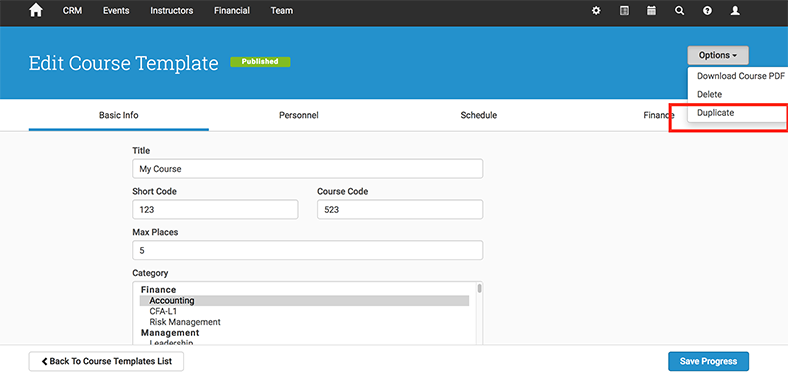Switch to the Basic Info tab
Image resolution: width=788 pixels, height=375 pixels.
click(119, 115)
